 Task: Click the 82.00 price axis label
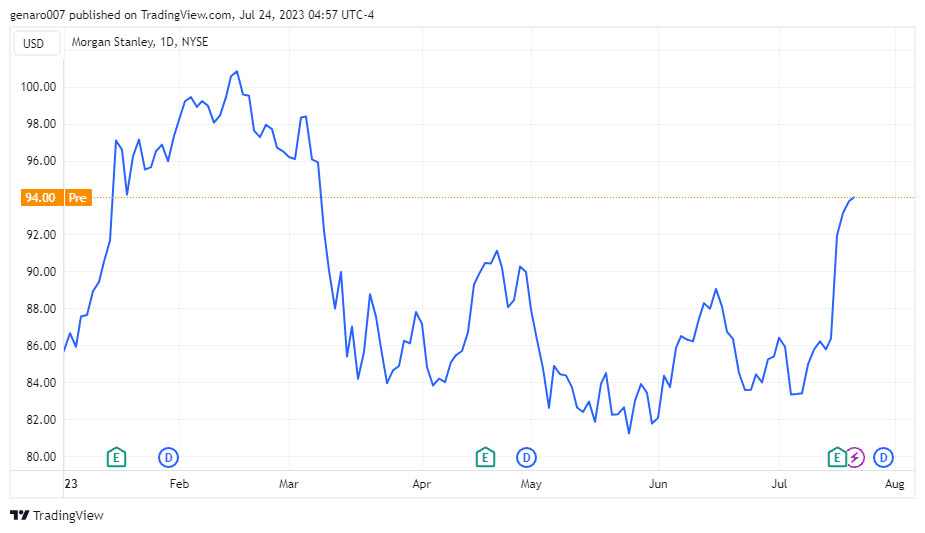click(41, 420)
